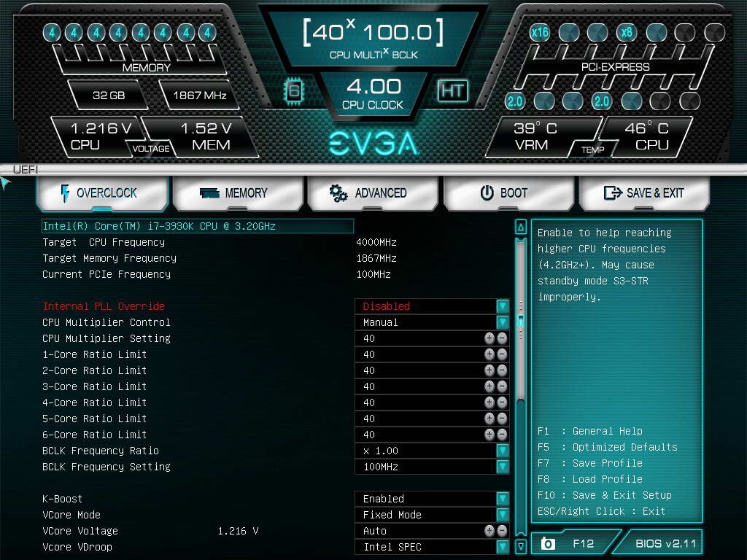
Task: Click the gears icon on ADVANCED
Action: (338, 192)
